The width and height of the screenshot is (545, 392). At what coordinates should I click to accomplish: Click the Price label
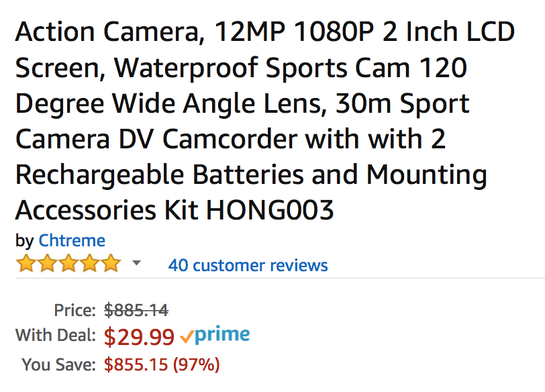pyautogui.click(x=75, y=310)
